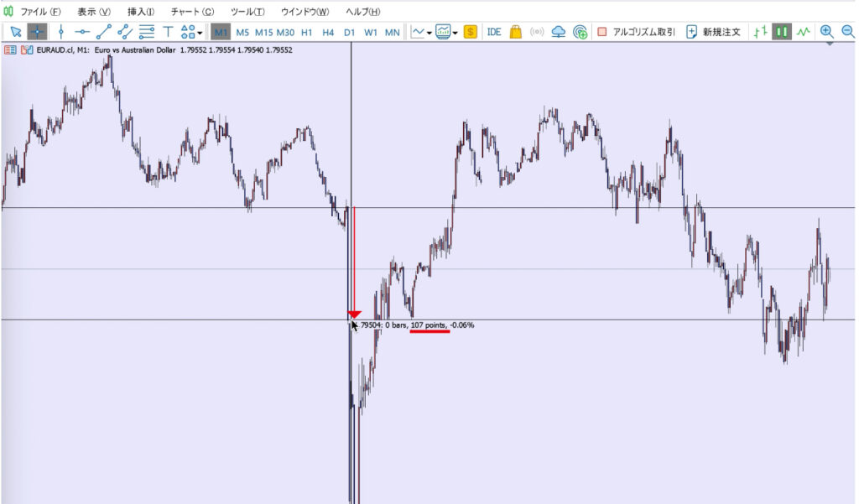The width and height of the screenshot is (859, 504).
Task: Switch chart to bar chart mode
Action: point(760,32)
